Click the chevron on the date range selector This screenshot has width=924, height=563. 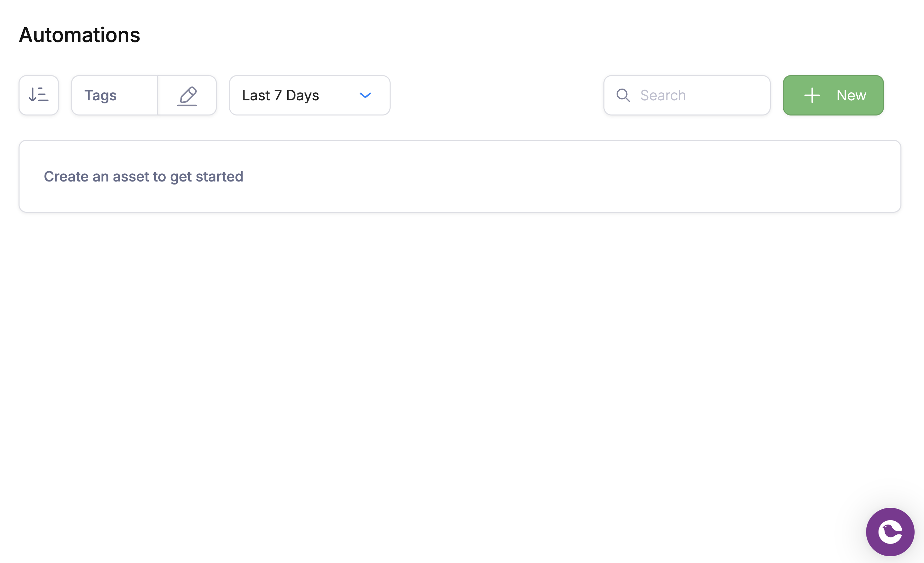point(365,96)
